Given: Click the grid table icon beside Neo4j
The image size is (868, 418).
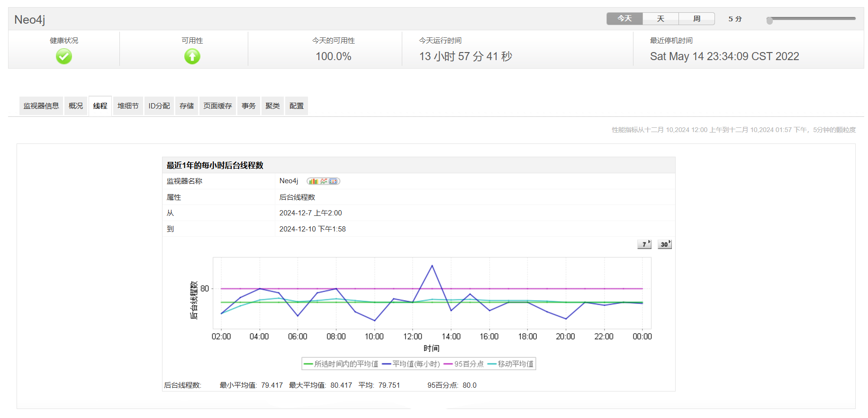Looking at the screenshot, I should coord(334,181).
